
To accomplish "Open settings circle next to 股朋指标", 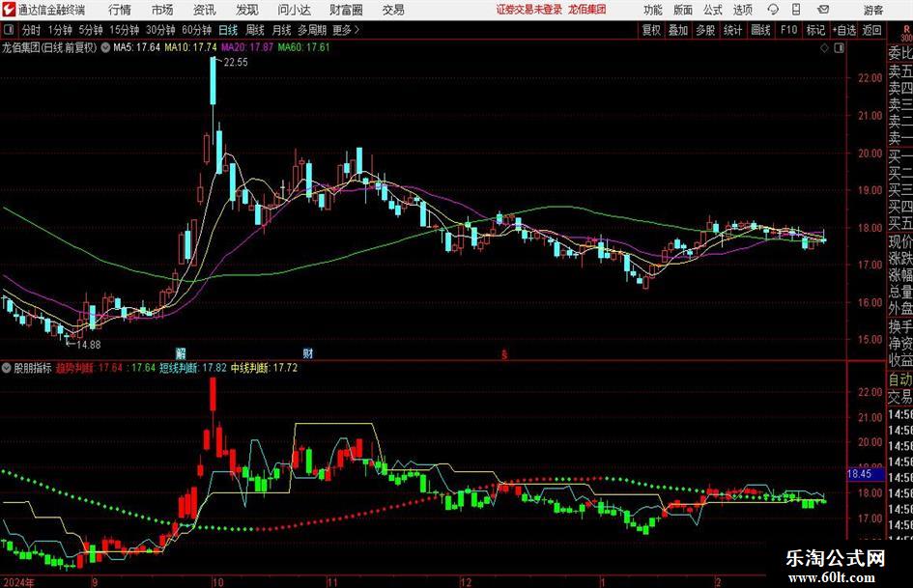I will (x=7, y=368).
